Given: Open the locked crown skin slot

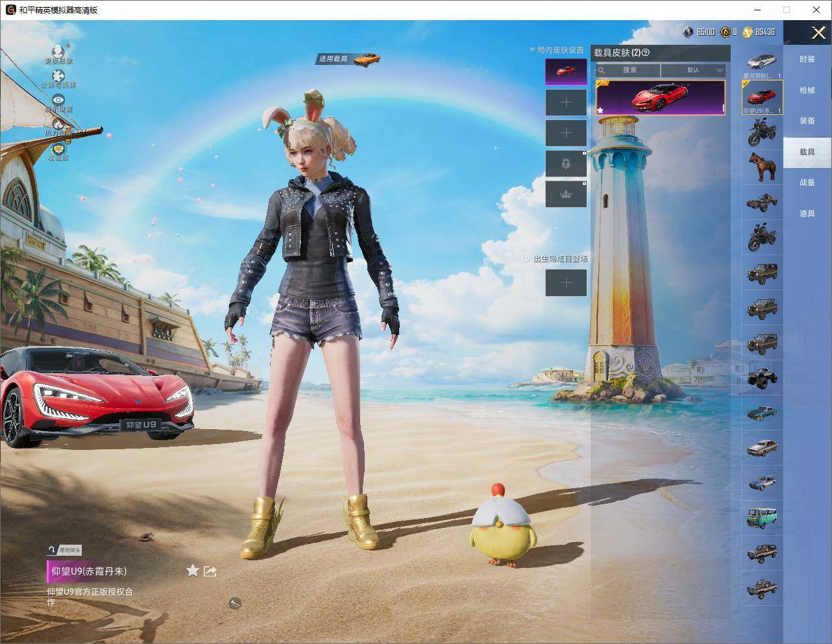Looking at the screenshot, I should point(566,194).
